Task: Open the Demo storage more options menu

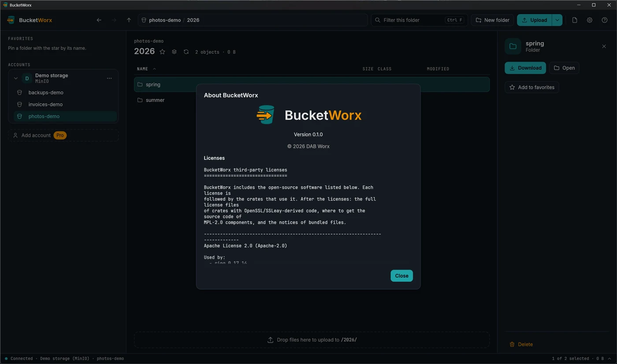Action: tap(109, 78)
